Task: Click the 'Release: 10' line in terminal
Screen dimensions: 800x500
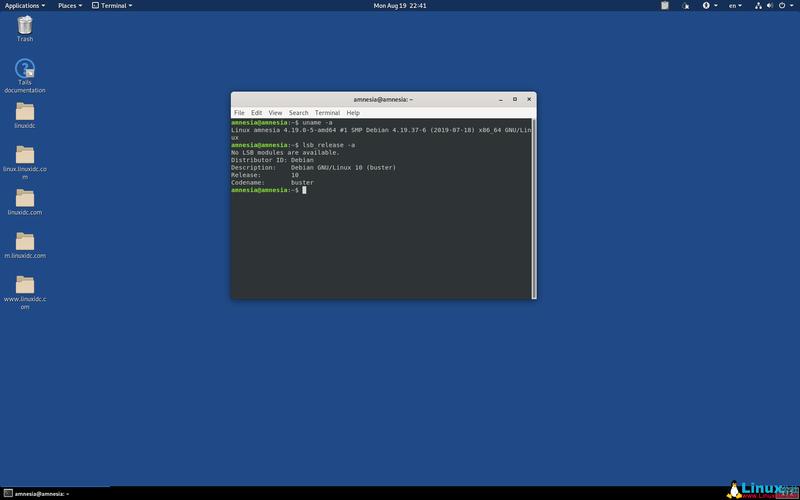Action: pyautogui.click(x=265, y=175)
